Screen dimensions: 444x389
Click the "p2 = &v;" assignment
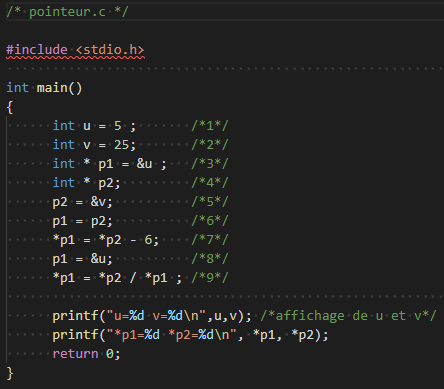(83, 202)
